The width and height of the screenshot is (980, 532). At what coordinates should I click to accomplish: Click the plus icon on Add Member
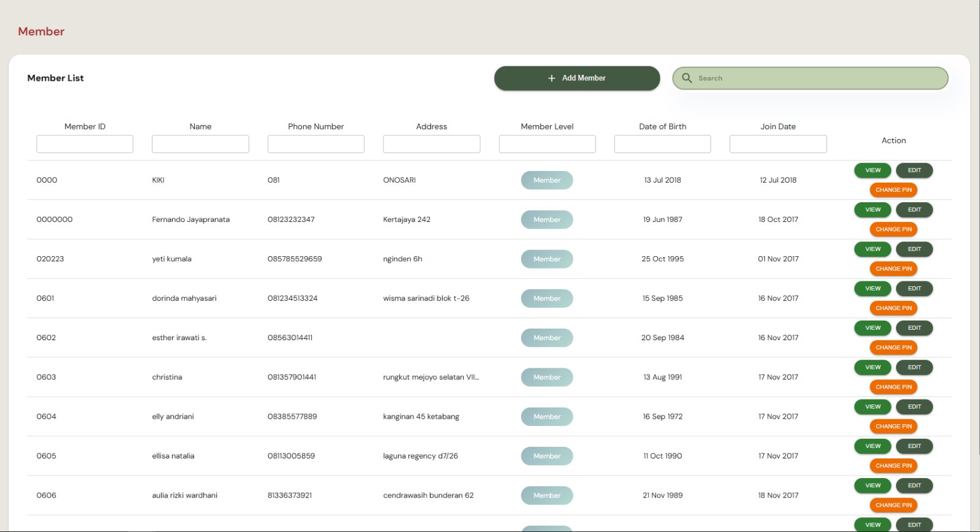(x=551, y=78)
